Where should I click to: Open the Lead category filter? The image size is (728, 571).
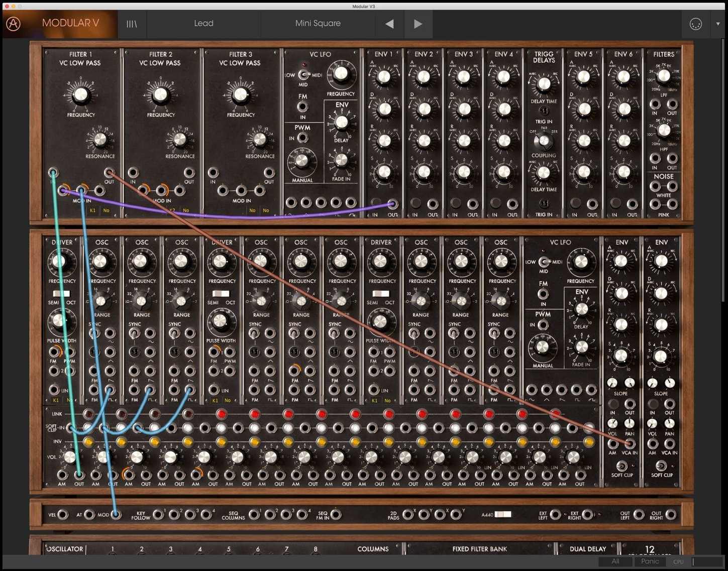pyautogui.click(x=203, y=24)
